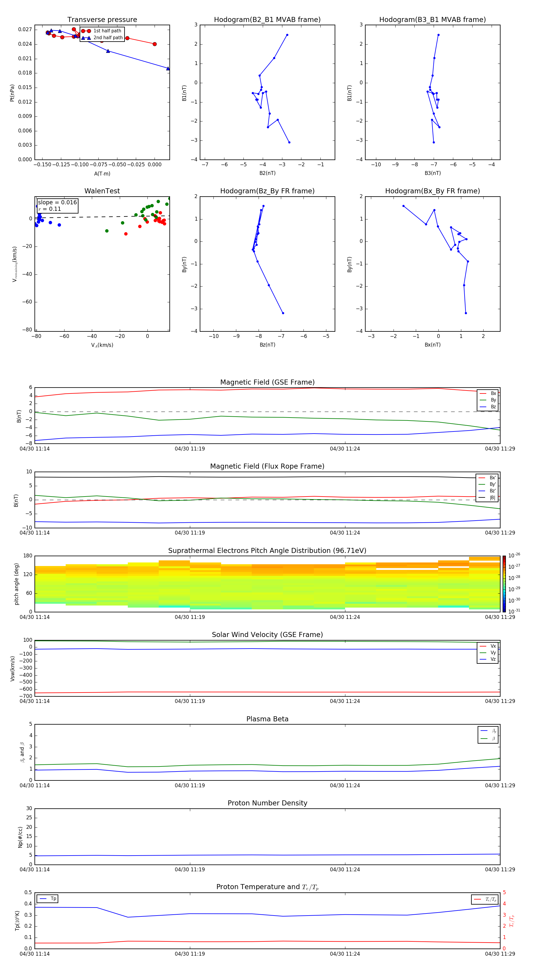
Task: Click the "Pt(nPa)" y-axis label
Action: [12, 93]
